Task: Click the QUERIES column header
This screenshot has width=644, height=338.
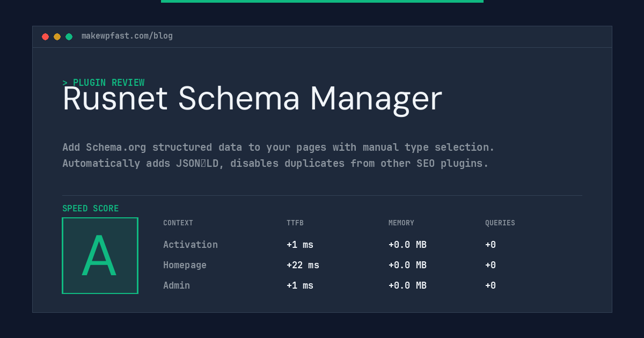Action: click(x=500, y=223)
